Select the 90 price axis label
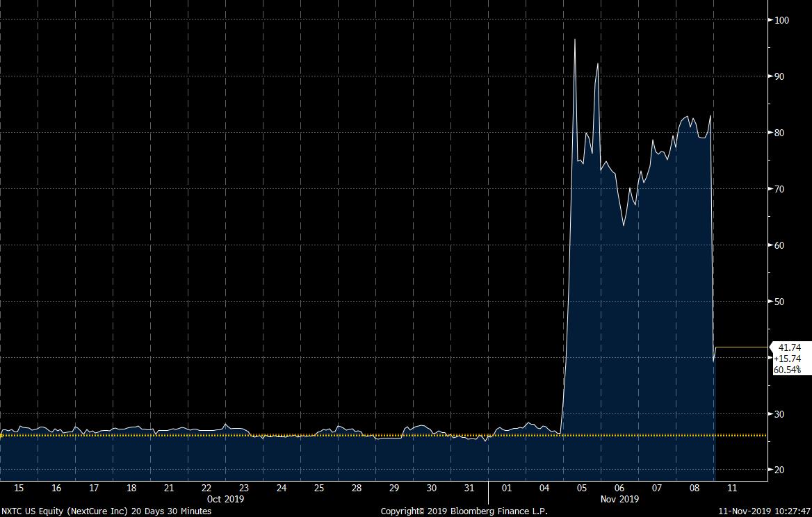This screenshot has height=517, width=812. pyautogui.click(x=779, y=76)
